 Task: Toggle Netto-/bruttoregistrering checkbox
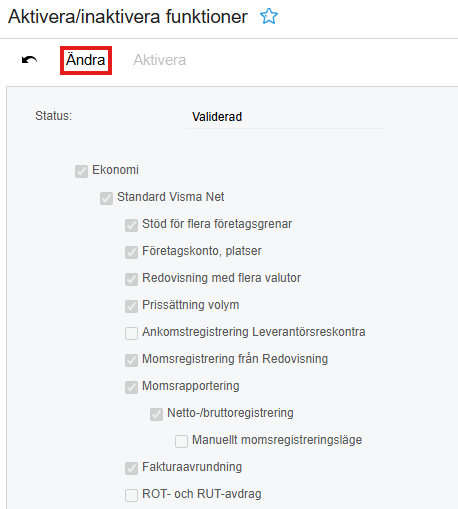(156, 414)
